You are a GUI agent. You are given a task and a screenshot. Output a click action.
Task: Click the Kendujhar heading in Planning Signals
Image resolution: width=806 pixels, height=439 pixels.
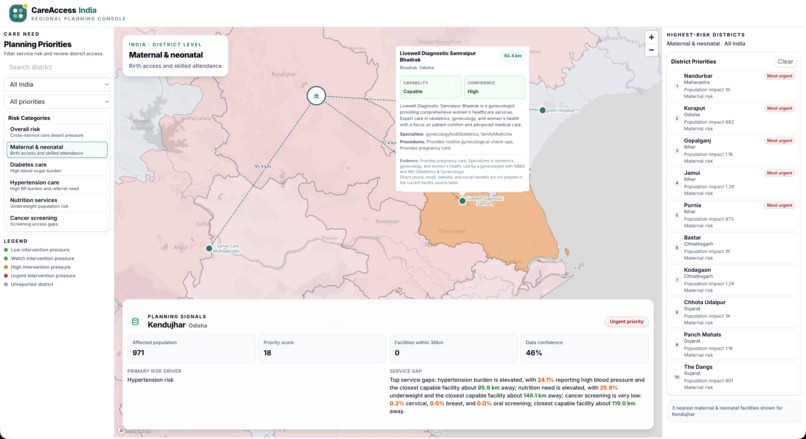point(167,325)
